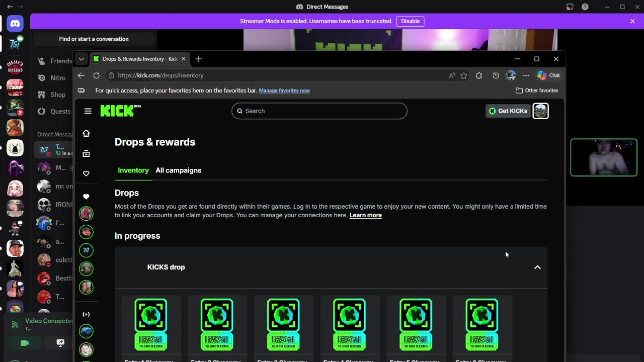Open the Discord home logo button

pos(15,24)
